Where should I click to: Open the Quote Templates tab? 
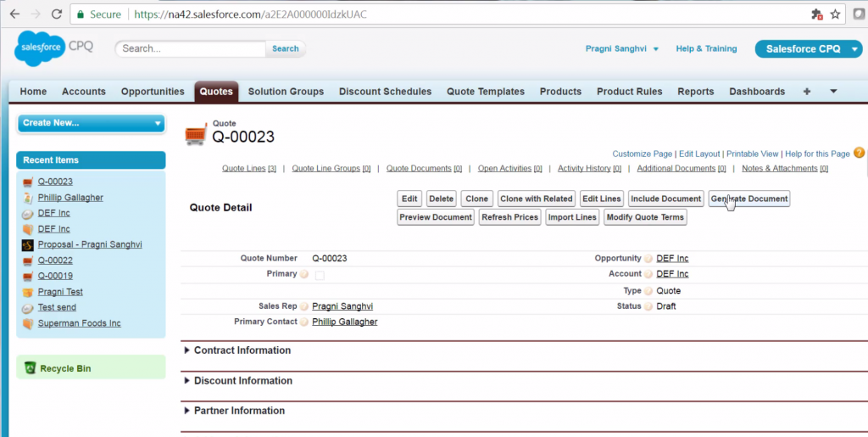tap(486, 92)
